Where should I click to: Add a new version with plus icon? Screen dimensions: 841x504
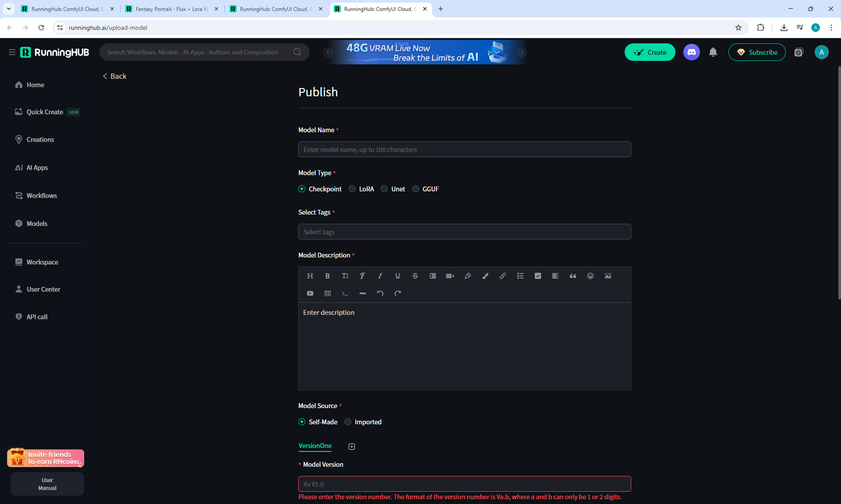[351, 447]
